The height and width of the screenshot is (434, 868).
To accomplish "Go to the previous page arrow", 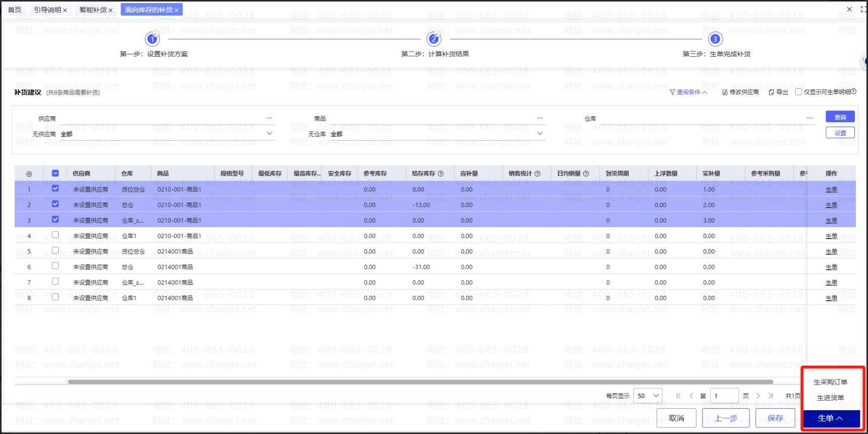I will (x=691, y=396).
